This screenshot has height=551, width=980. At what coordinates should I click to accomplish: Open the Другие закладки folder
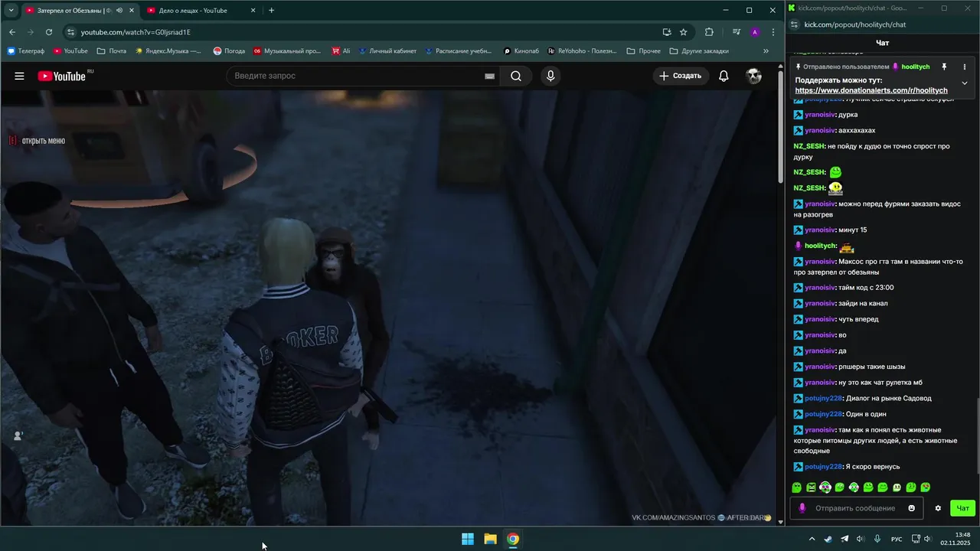pos(699,51)
